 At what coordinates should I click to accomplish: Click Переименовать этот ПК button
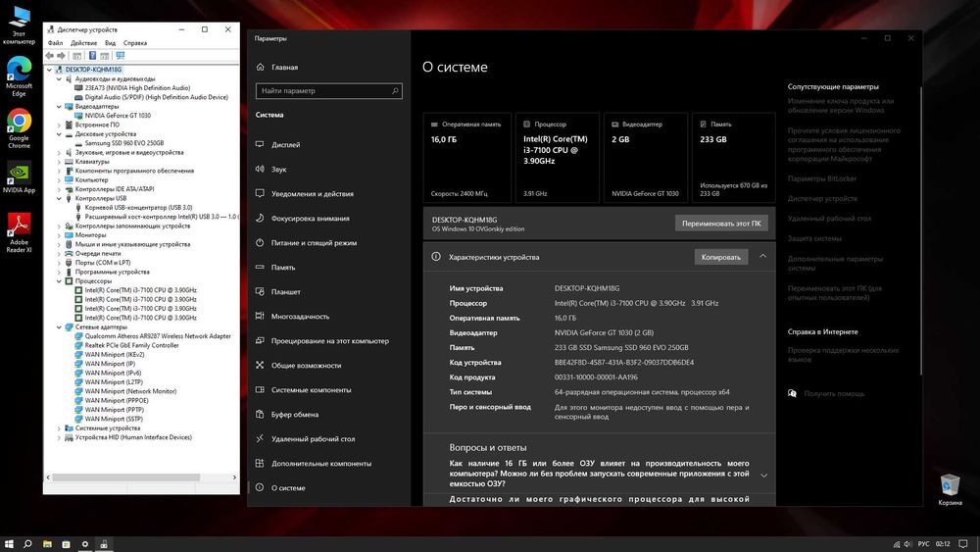pos(721,224)
